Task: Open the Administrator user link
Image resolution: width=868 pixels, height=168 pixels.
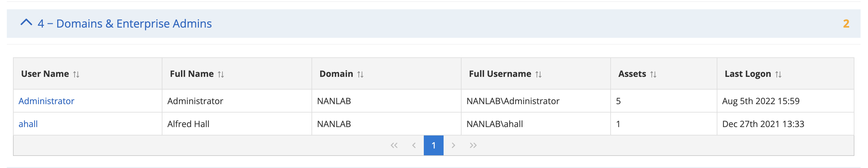Action: 46,101
